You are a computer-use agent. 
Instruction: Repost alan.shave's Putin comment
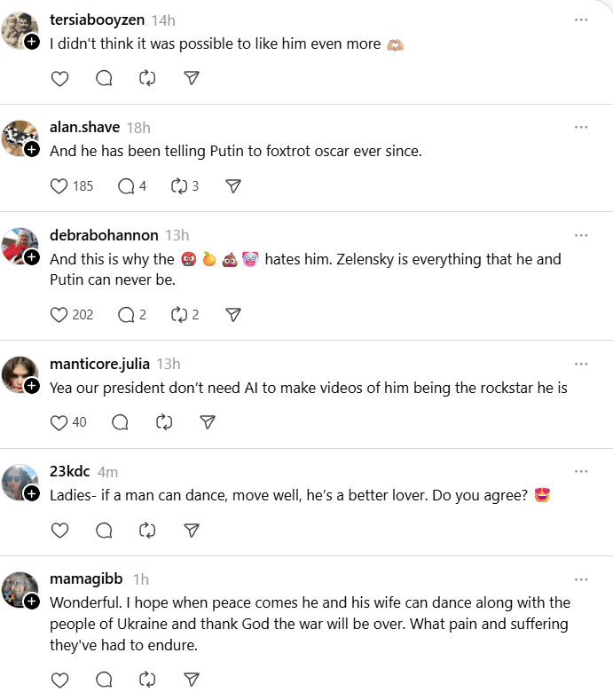click(178, 186)
